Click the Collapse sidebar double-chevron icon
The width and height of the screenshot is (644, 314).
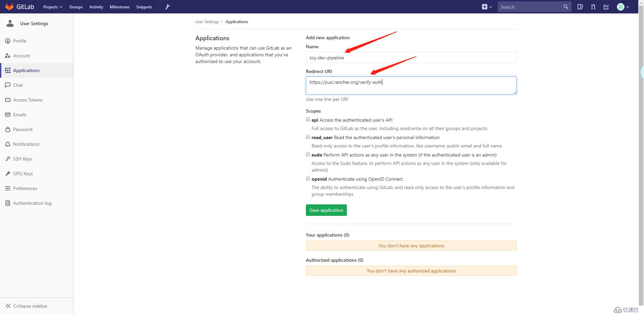[8, 306]
